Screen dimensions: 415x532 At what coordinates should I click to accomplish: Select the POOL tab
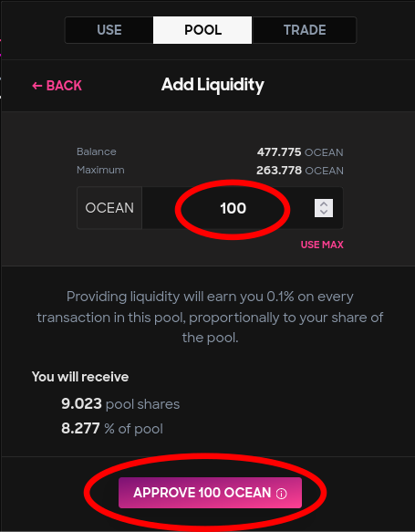tap(202, 30)
